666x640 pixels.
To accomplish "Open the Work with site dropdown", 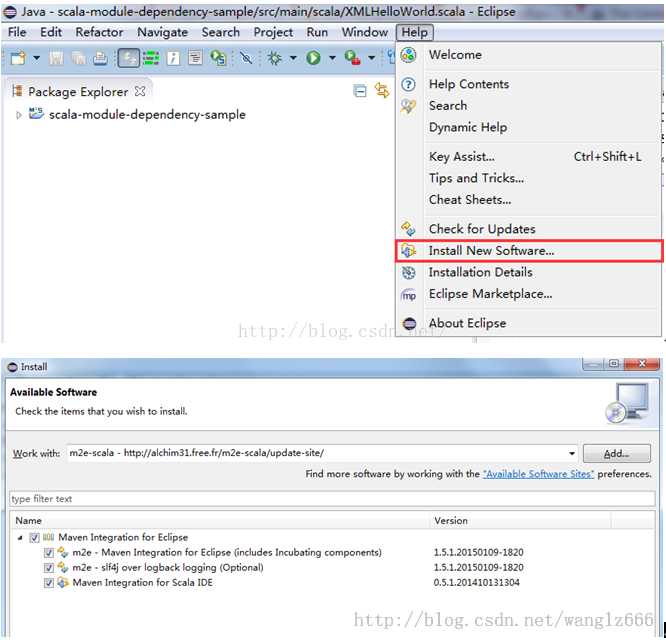I will [x=572, y=454].
